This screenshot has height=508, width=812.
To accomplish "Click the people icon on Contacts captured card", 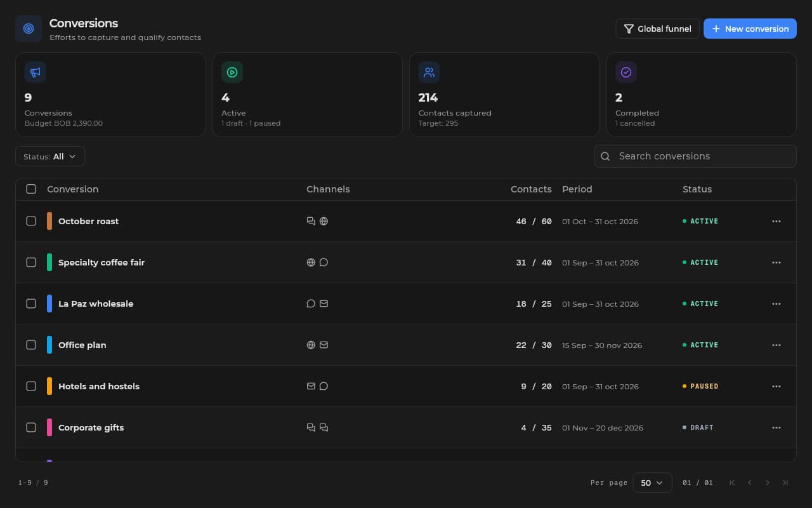I will [x=429, y=72].
